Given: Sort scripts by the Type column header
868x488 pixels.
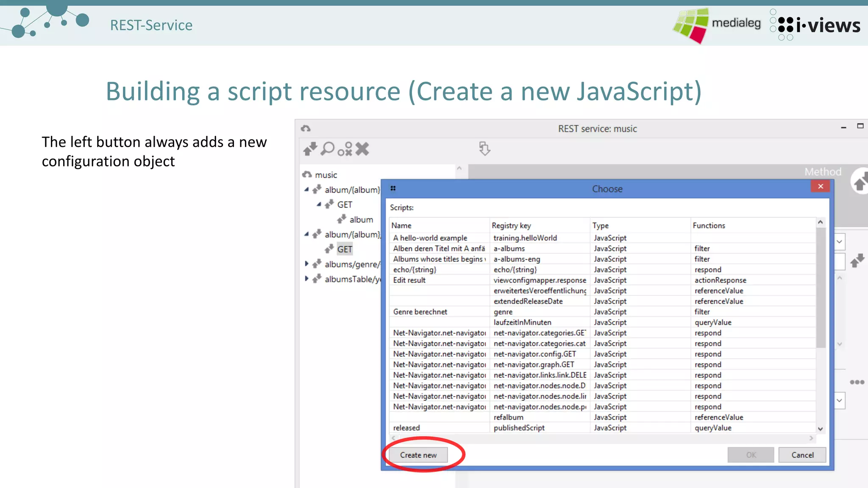Looking at the screenshot, I should click(x=640, y=225).
